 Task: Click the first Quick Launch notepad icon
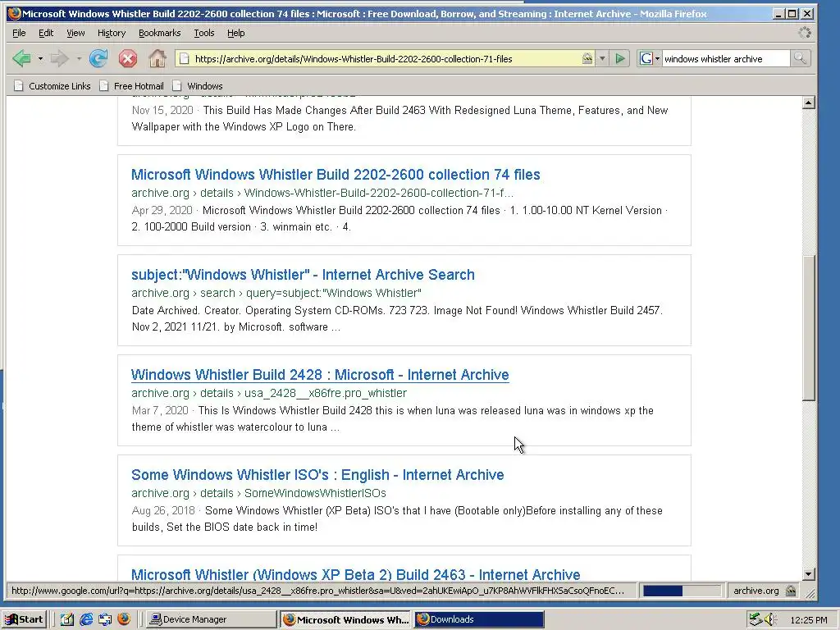66,620
